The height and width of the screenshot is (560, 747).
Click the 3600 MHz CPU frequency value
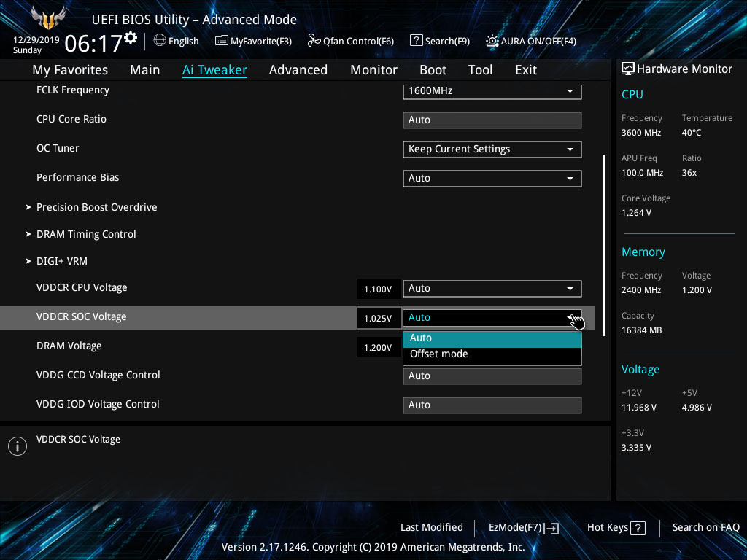(641, 133)
